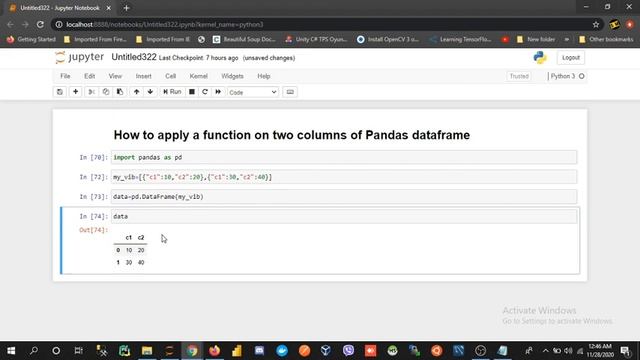Move selected cell down arrow
This screenshot has width=640, height=360.
[x=150, y=92]
